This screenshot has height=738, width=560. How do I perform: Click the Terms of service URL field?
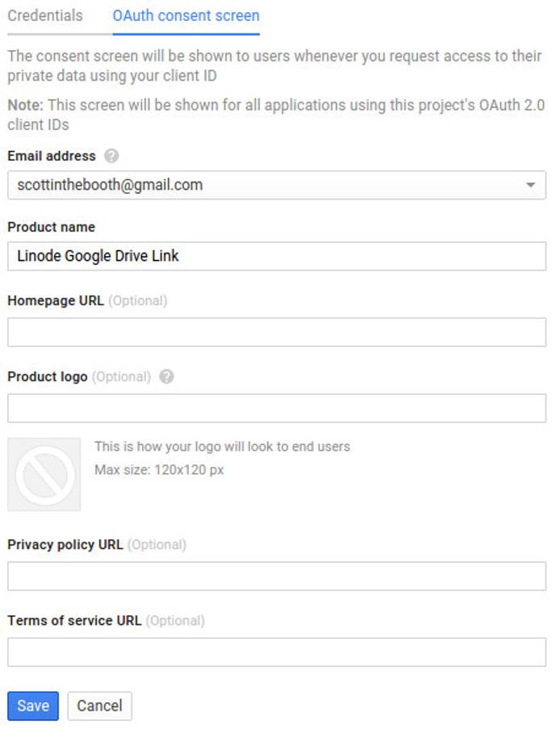click(274, 652)
